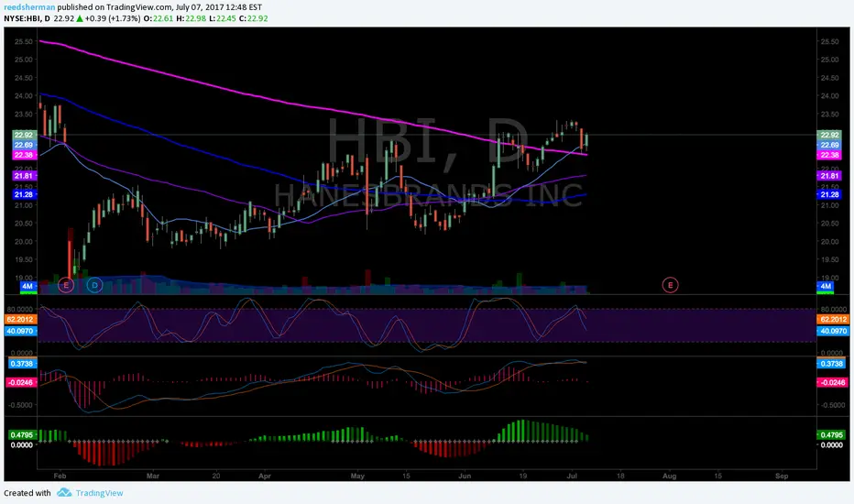Click the 20 date label after Mar
The width and height of the screenshot is (854, 504).
click(216, 476)
